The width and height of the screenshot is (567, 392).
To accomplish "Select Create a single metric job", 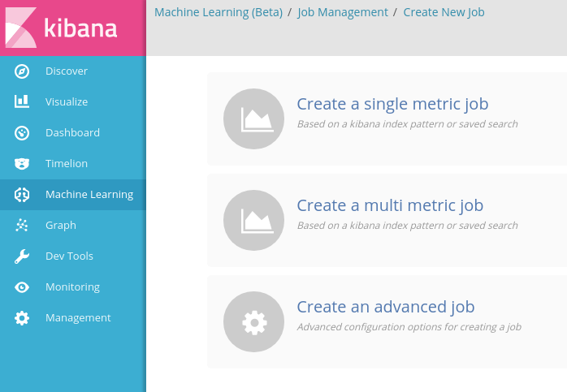I will [x=392, y=104].
